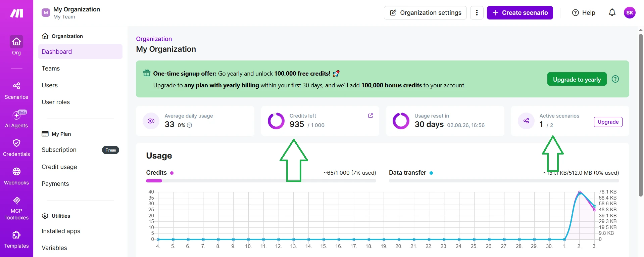Click the page vertical scrollbar
644x257 pixels.
coord(641,114)
